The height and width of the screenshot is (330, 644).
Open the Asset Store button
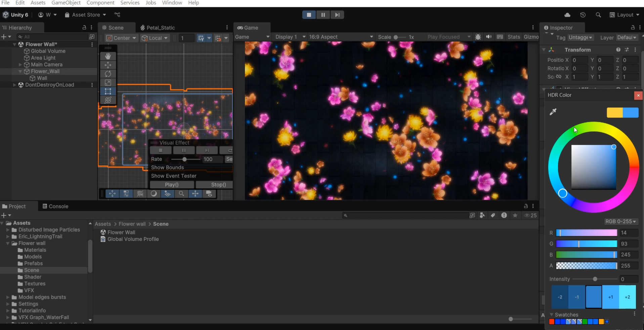[x=85, y=15]
